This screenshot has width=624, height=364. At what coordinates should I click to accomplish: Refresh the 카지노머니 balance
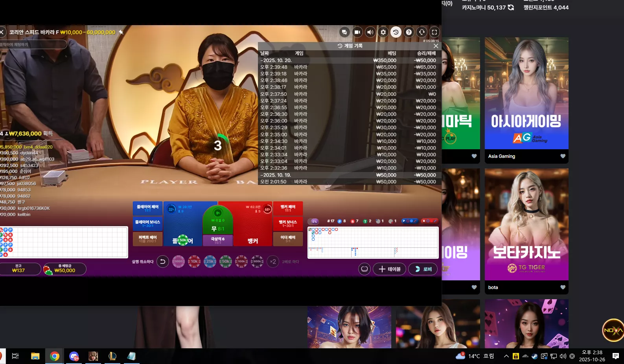click(x=511, y=7)
